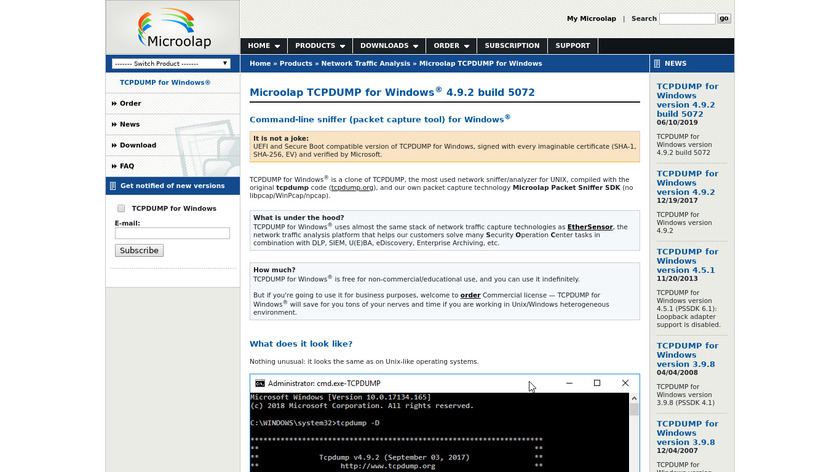
Task: Open news TCPDUMP for Windows version 4.5.1
Action: (x=687, y=261)
